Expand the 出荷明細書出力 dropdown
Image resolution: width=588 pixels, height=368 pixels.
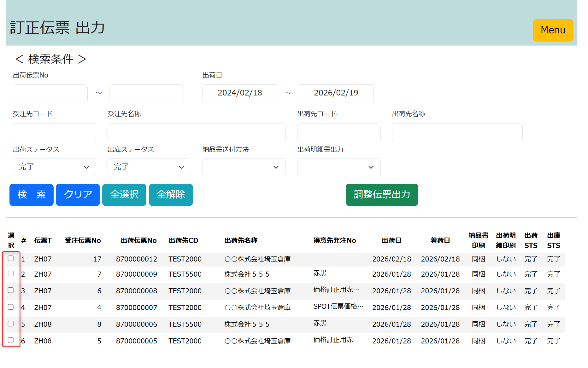pos(338,167)
